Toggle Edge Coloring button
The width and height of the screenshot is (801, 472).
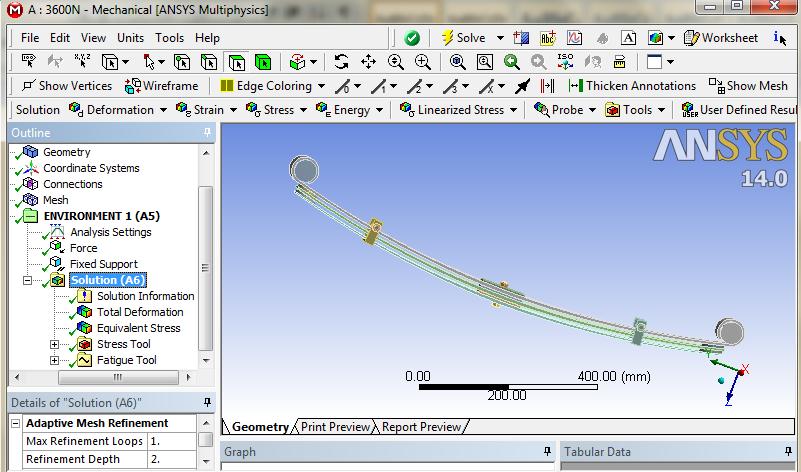point(266,86)
